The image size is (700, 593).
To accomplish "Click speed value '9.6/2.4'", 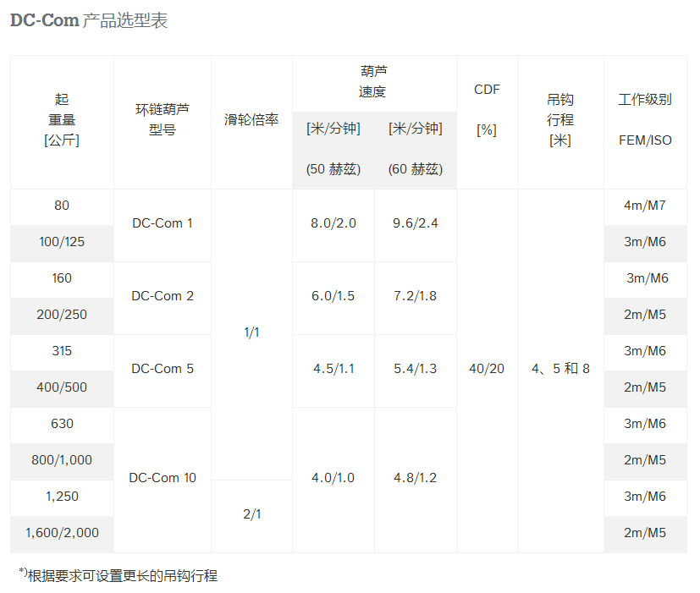I will [416, 223].
